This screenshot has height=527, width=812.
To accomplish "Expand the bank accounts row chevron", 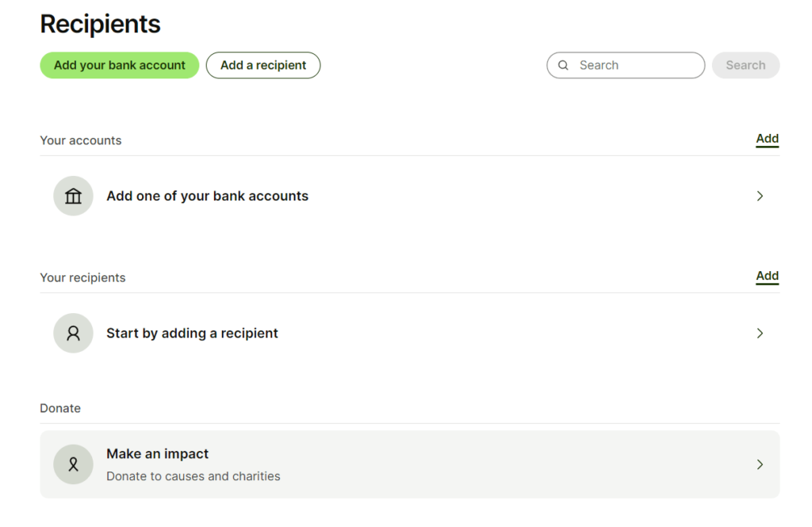I will click(760, 196).
